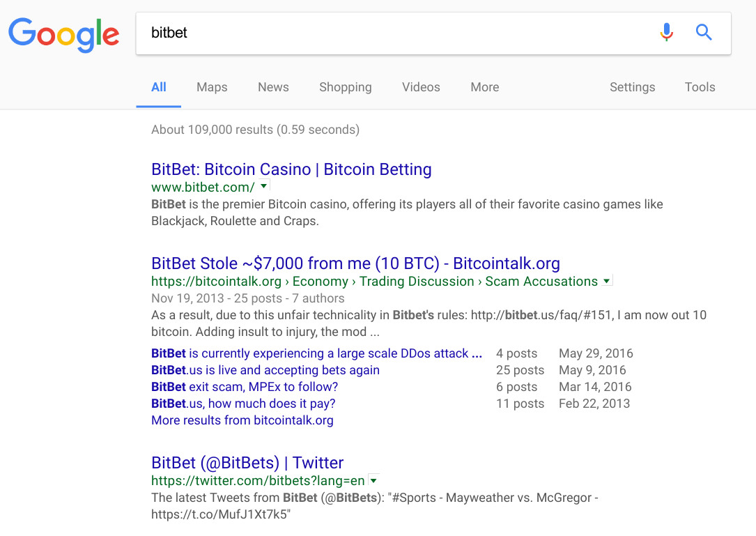This screenshot has height=536, width=756.
Task: Open BitBet exit scam, MPEx to follow? link
Action: point(245,386)
